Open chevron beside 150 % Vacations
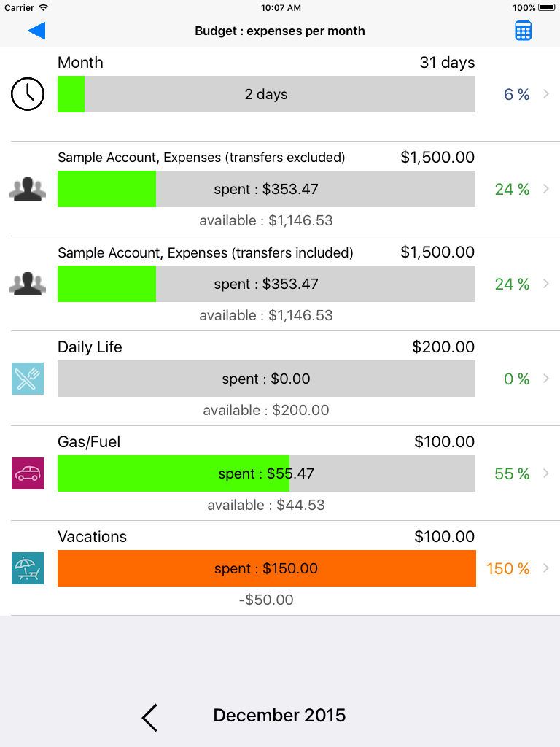Image resolution: width=560 pixels, height=747 pixels. (546, 568)
